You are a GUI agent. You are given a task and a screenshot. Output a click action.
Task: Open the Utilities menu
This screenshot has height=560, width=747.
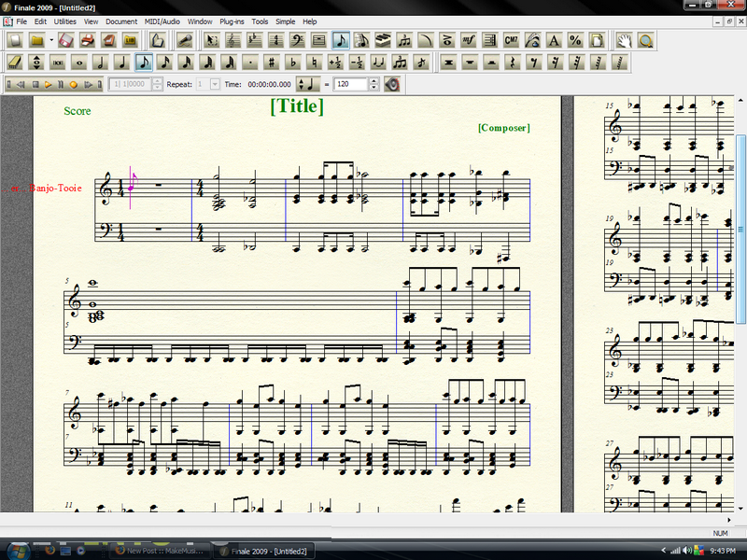coord(64,21)
